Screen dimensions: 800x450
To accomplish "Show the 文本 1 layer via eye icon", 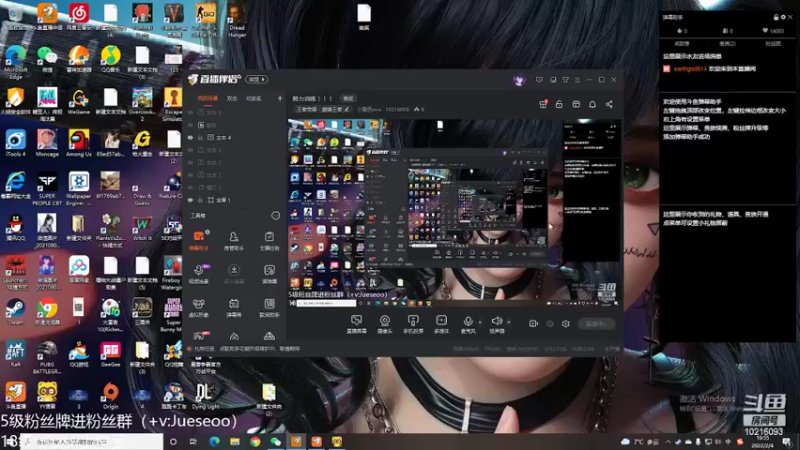I will pyautogui.click(x=190, y=175).
